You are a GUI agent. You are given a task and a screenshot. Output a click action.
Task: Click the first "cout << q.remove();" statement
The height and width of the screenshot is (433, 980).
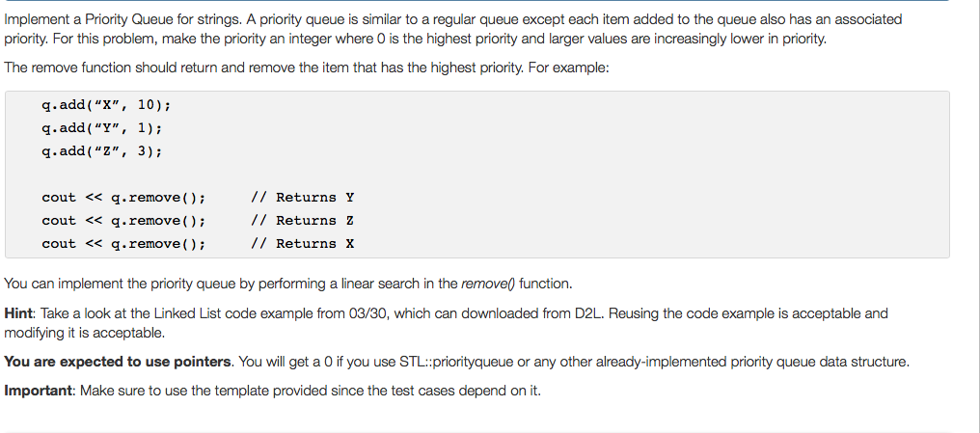pyautogui.click(x=123, y=198)
